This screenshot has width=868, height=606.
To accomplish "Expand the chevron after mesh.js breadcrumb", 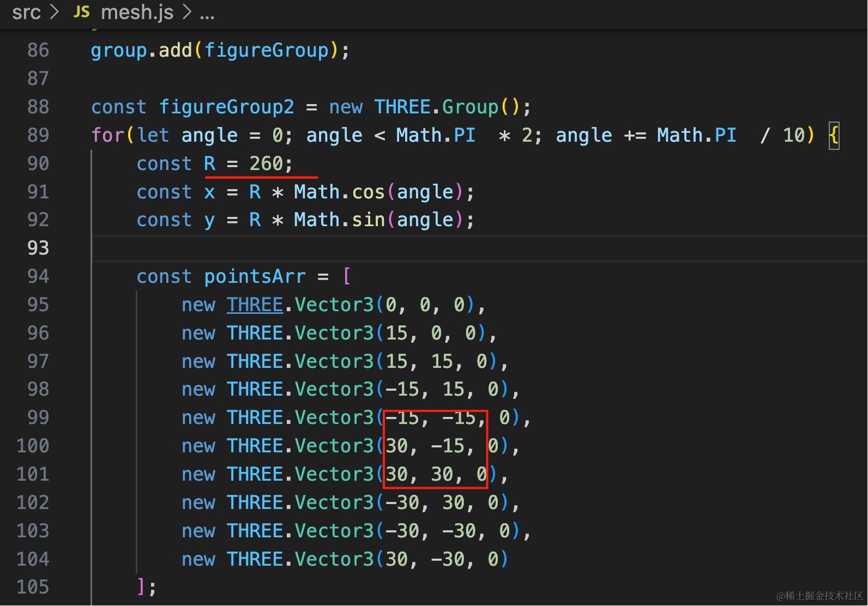I will (187, 12).
